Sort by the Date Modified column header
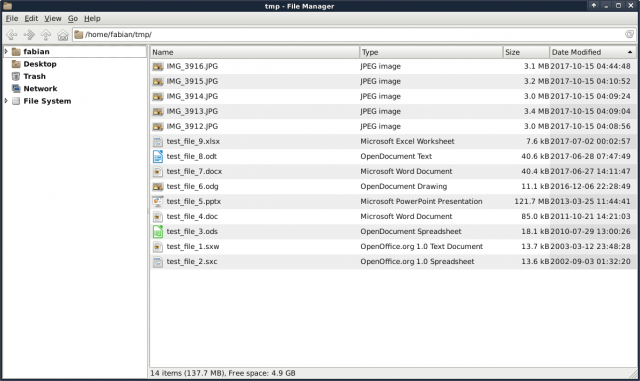The width and height of the screenshot is (640, 381). 593,52
